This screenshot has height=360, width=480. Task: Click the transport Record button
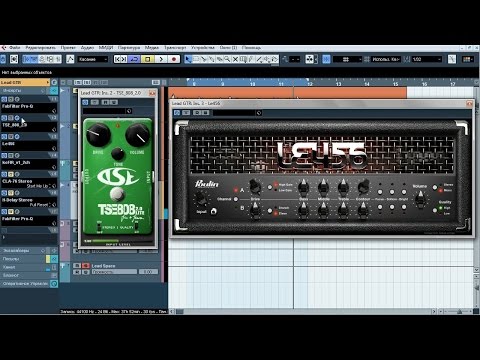point(174,59)
